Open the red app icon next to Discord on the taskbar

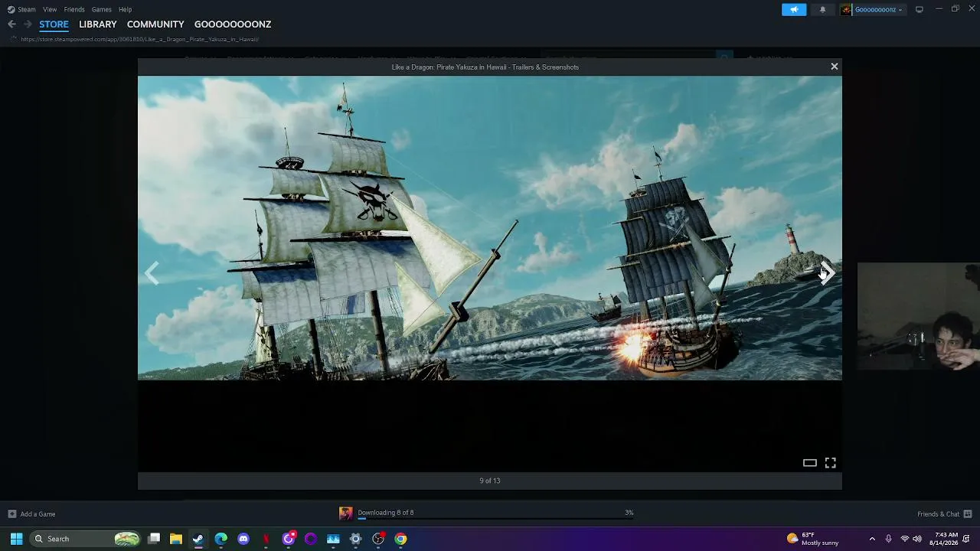pos(266,539)
